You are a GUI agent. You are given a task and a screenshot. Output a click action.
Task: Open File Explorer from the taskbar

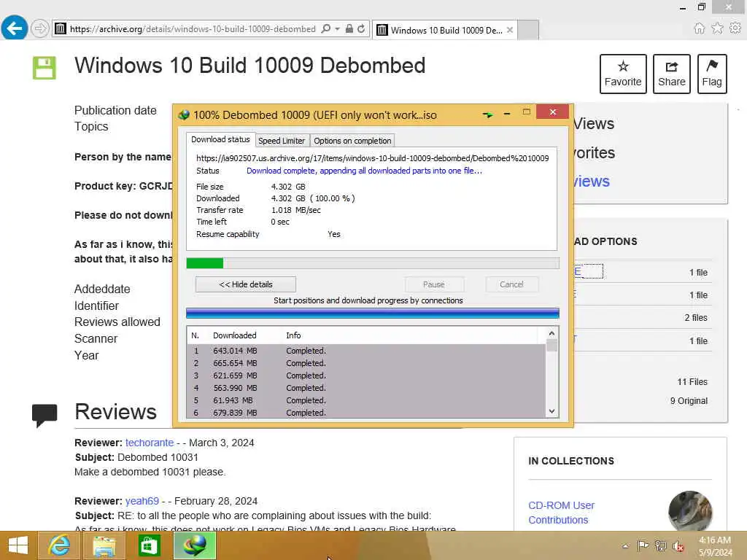[x=104, y=545]
